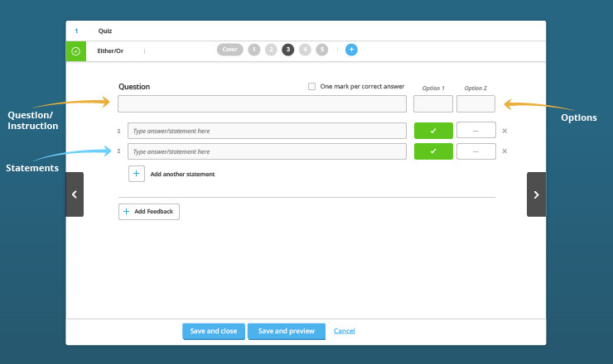The width and height of the screenshot is (613, 364).
Task: Switch to question page 2
Action: (271, 50)
